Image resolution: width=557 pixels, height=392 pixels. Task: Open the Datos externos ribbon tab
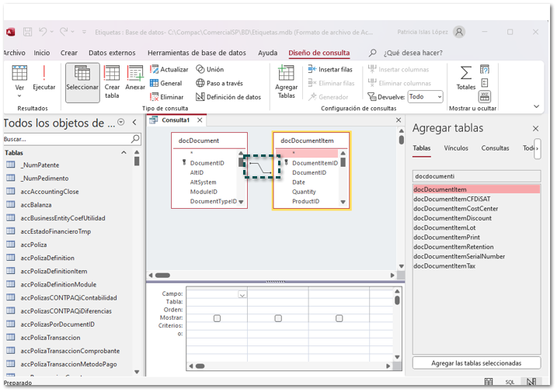111,53
